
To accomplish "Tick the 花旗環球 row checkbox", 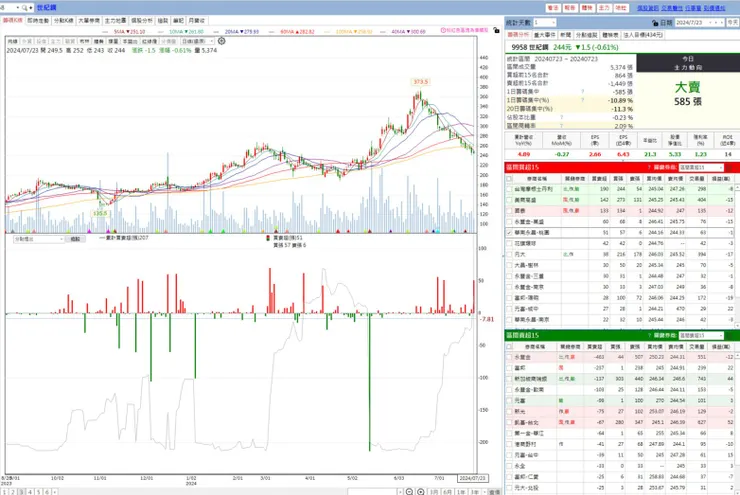I will 509,243.
